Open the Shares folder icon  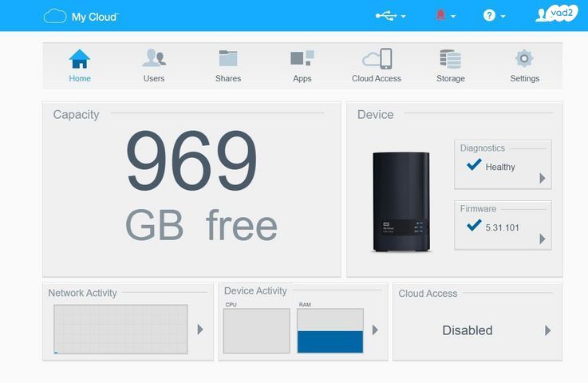click(x=228, y=58)
